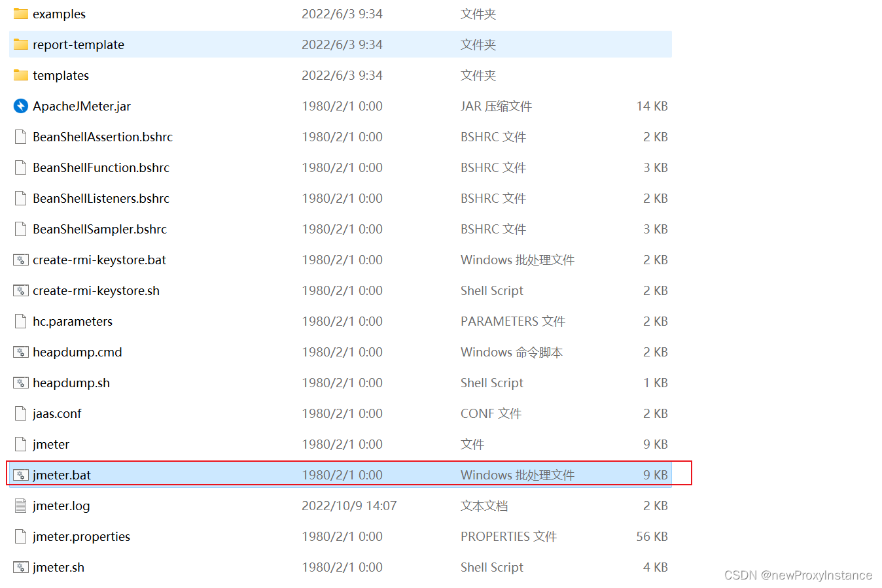Click the 文本文档 type cell
The image size is (882, 588).
coord(484,506)
